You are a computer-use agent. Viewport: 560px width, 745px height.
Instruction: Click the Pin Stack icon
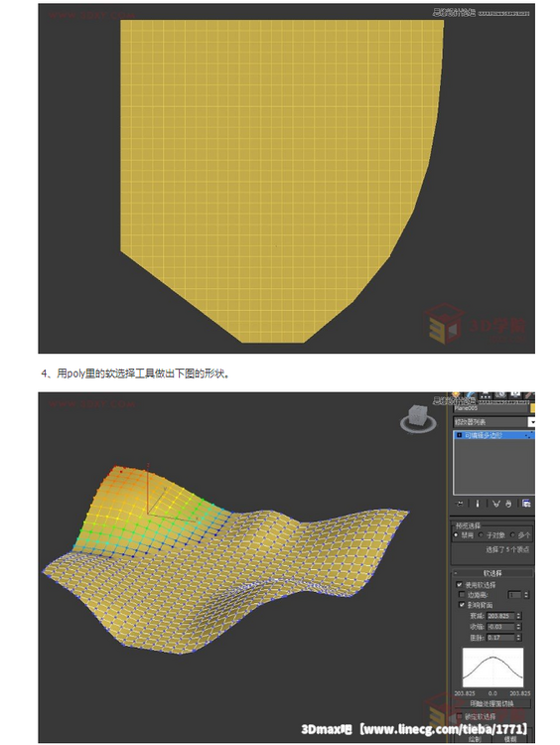460,504
